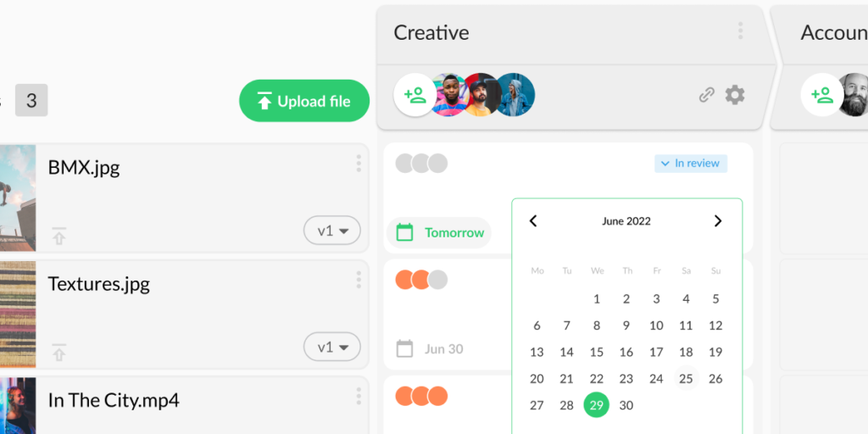868x434 pixels.
Task: Click the upload new version icon under BMX.jpg
Action: pos(58,236)
